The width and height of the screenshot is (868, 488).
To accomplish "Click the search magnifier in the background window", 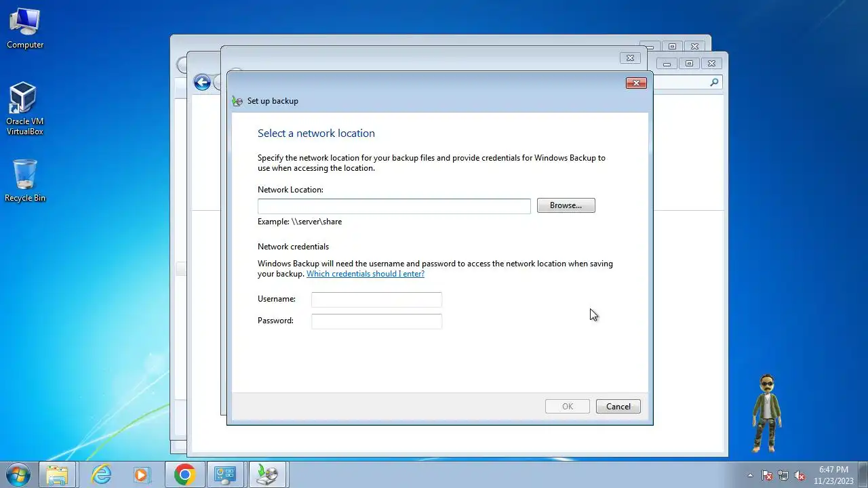I will pyautogui.click(x=714, y=83).
